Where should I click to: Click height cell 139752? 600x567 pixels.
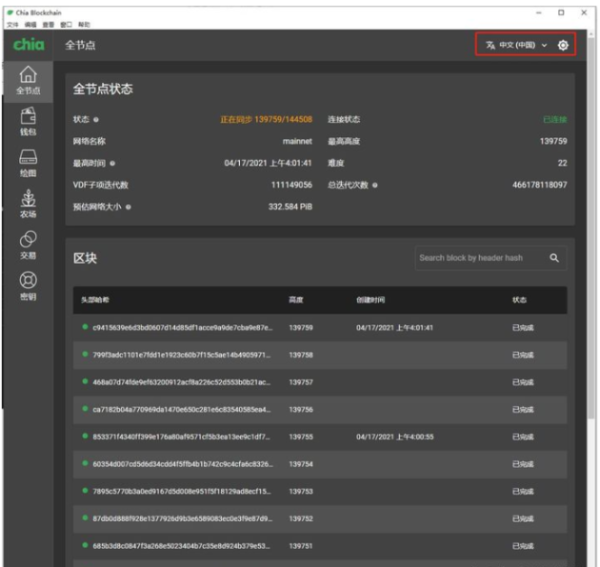click(301, 519)
